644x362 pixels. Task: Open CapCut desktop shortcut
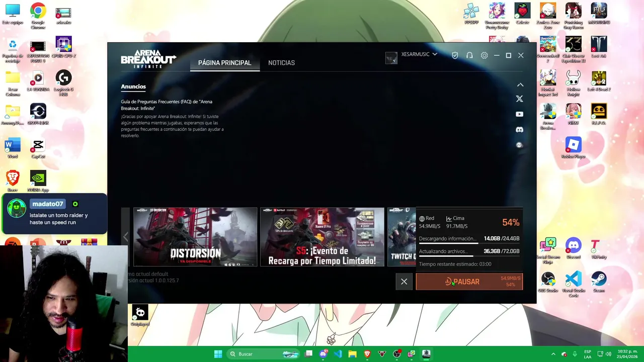38,148
